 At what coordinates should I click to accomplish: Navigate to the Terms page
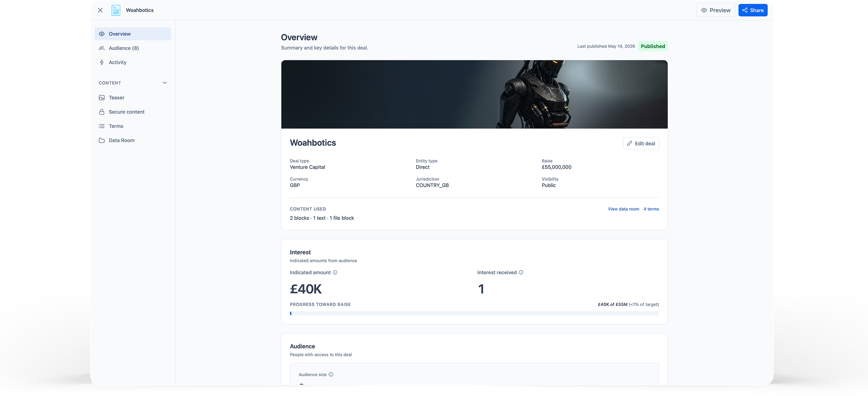tap(133, 126)
